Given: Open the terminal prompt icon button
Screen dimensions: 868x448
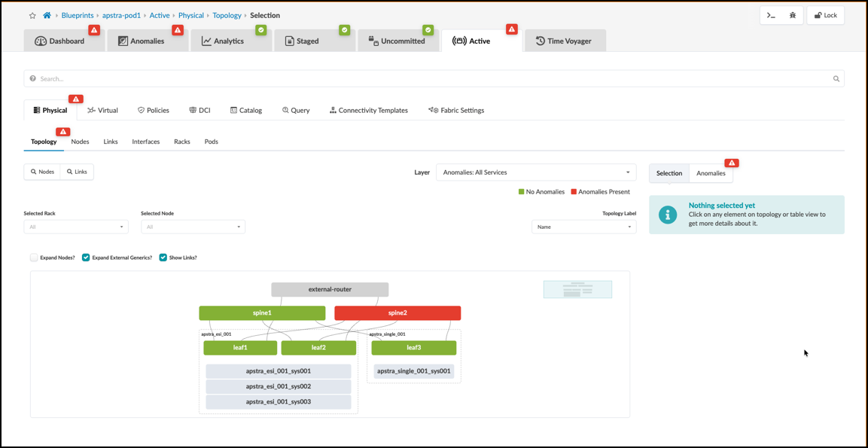Looking at the screenshot, I should [771, 16].
